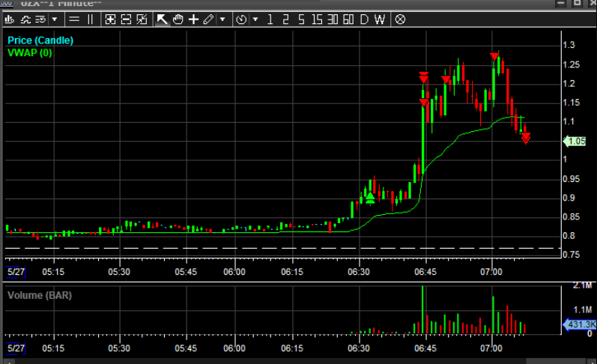This screenshot has width=597, height=364.
Task: Expand the time period dropdown arrow
Action: click(255, 19)
